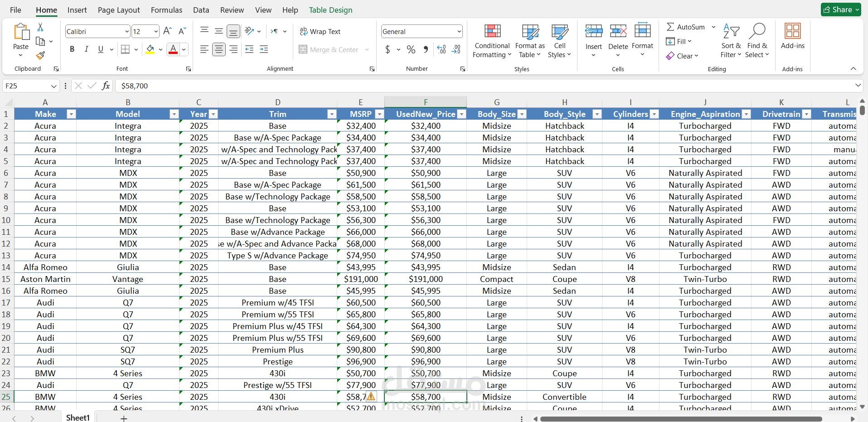Switch to the Insert tab
This screenshot has width=868, height=422.
pyautogui.click(x=77, y=10)
